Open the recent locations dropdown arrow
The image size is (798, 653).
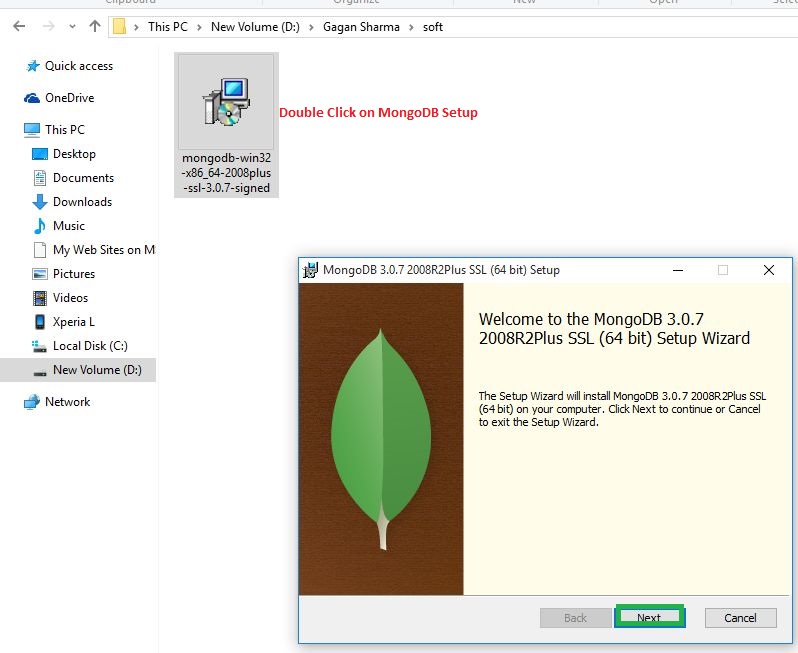pyautogui.click(x=72, y=26)
